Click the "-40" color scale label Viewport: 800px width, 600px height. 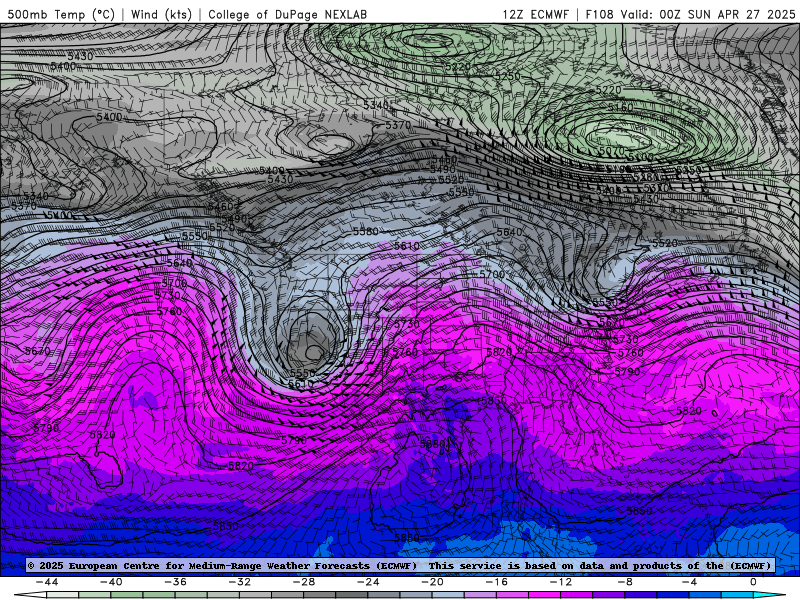pos(111,582)
